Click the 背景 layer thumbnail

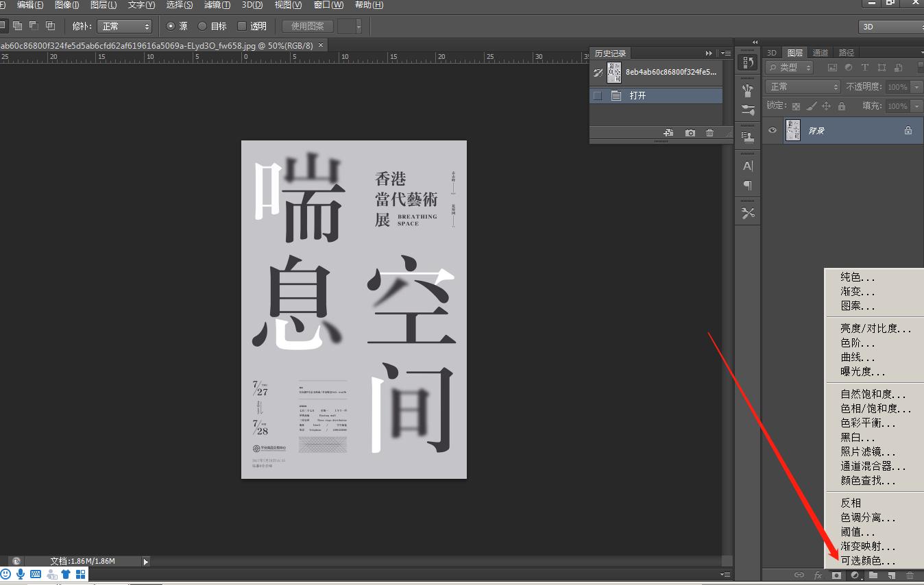pos(792,130)
